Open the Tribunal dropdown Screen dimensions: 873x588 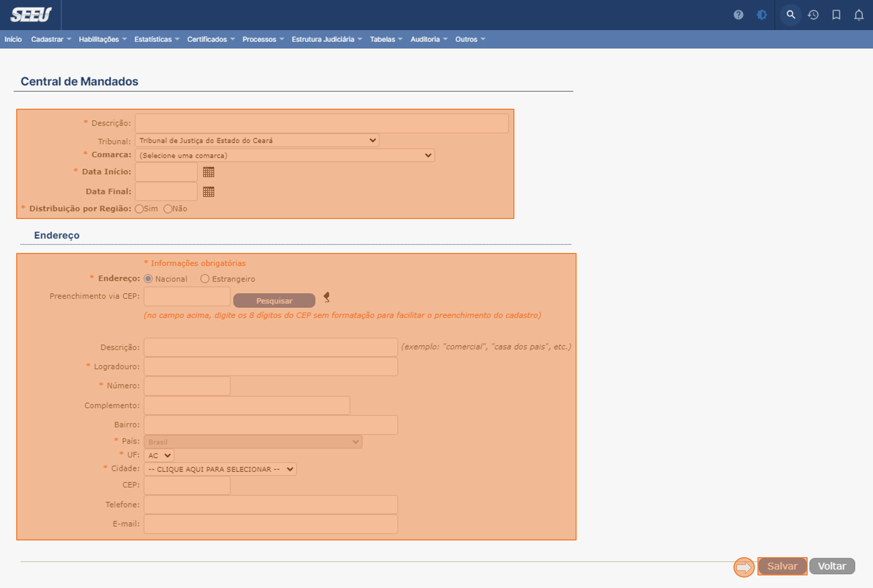[x=257, y=140]
